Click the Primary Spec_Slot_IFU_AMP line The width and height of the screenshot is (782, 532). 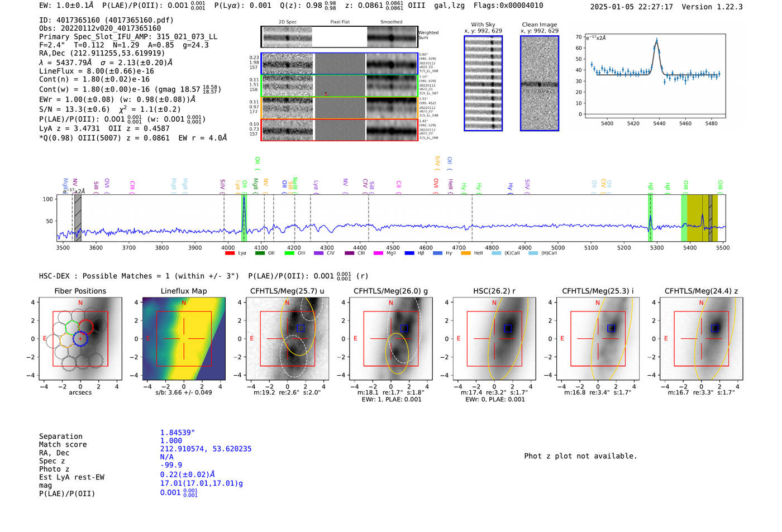[x=128, y=37]
